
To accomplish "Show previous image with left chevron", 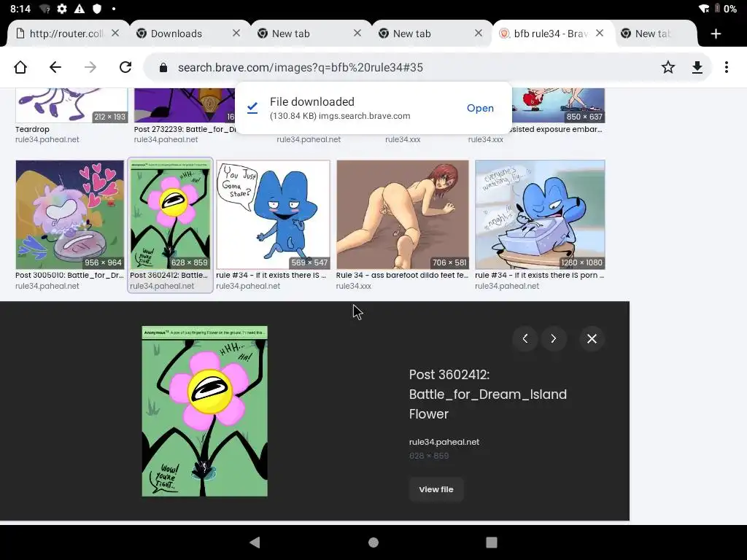I will click(x=525, y=338).
